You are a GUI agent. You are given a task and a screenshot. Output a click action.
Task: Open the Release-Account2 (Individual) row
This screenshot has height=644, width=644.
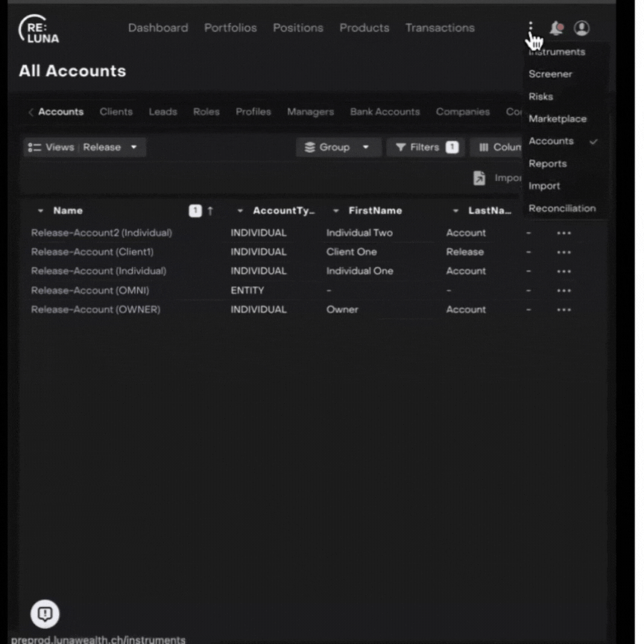[101, 233]
